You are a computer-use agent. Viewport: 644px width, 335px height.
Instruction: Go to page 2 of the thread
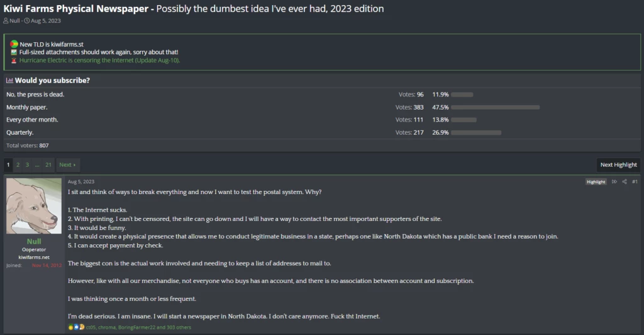click(18, 165)
